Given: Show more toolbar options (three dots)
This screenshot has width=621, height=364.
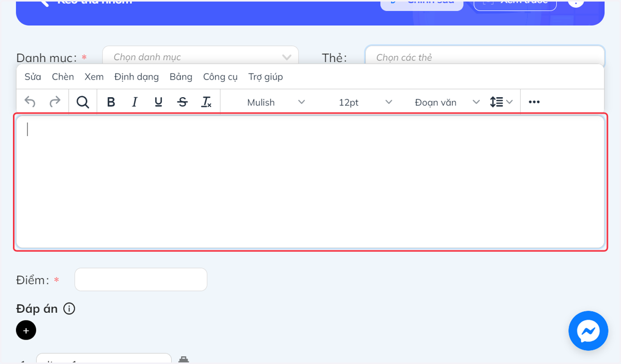Looking at the screenshot, I should [534, 102].
